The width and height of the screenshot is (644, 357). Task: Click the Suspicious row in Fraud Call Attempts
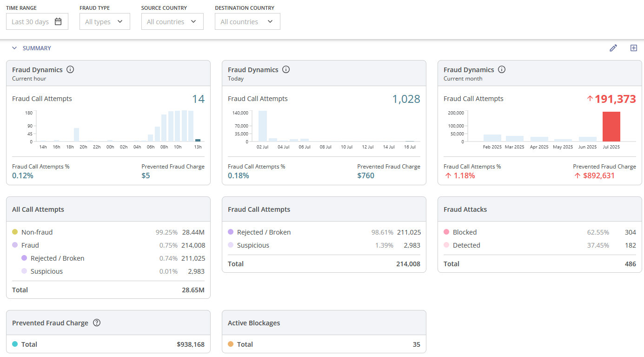tap(324, 245)
